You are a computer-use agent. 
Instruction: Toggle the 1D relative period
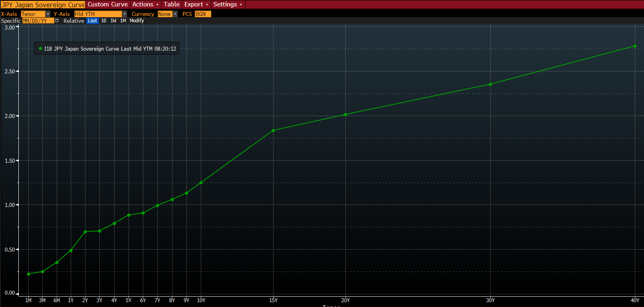[104, 21]
